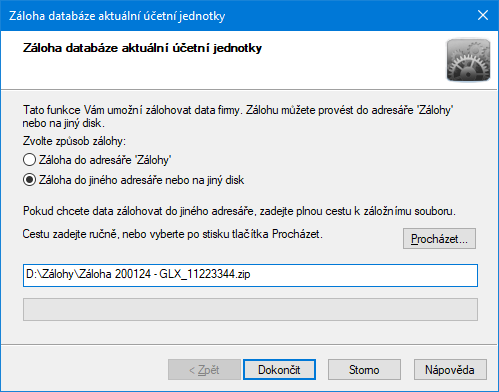Image resolution: width=499 pixels, height=392 pixels.
Task: Finish the backup with Dokončit
Action: click(x=279, y=370)
